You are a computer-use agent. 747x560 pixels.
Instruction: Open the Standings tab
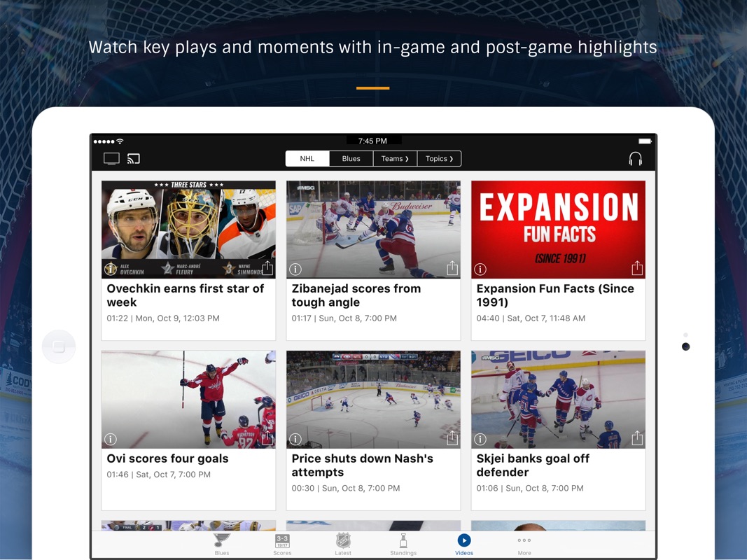coord(403,545)
